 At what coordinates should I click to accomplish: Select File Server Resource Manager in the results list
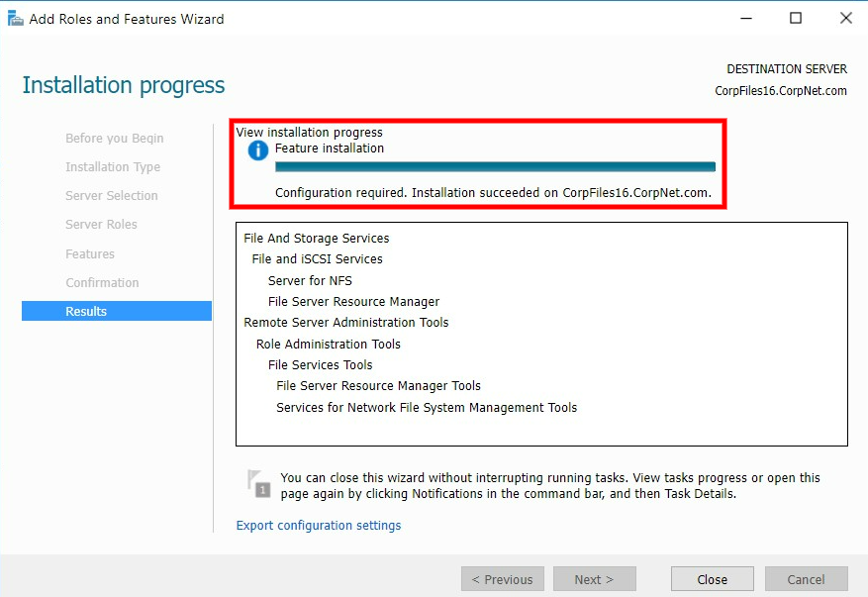(353, 301)
